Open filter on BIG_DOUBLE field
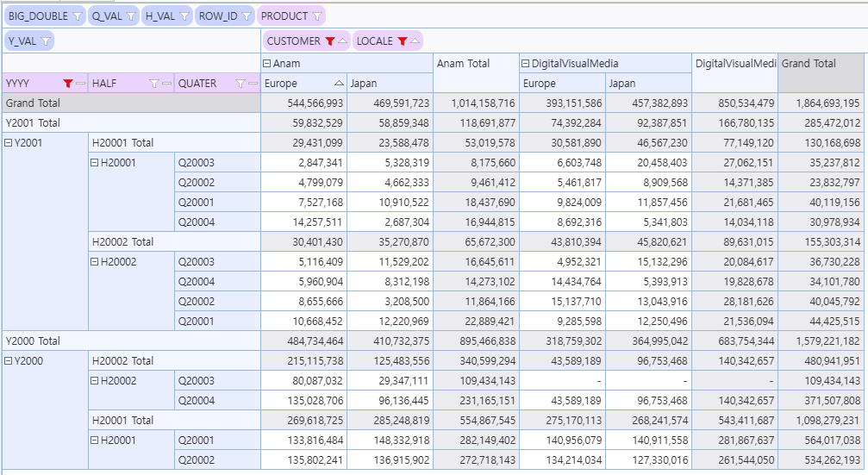Screen dimensions: 868x475 76,16
